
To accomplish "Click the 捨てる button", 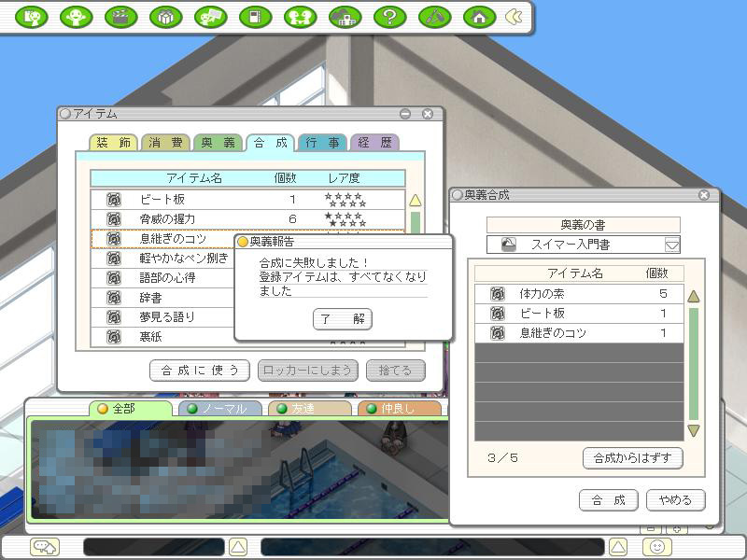I will [395, 371].
